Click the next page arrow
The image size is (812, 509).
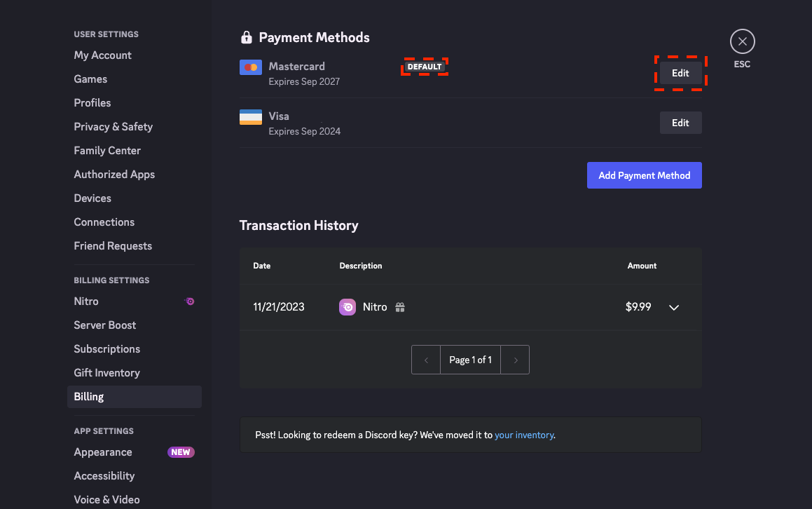click(x=515, y=359)
